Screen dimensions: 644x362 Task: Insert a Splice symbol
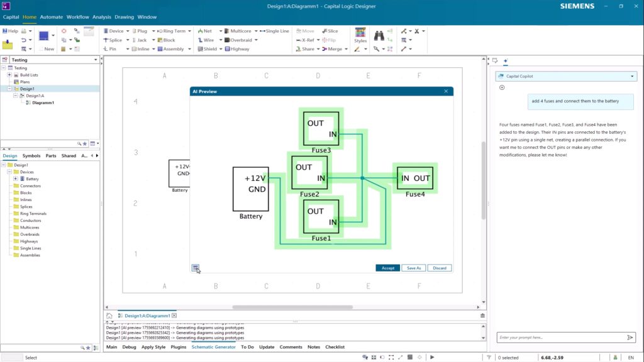click(x=113, y=40)
